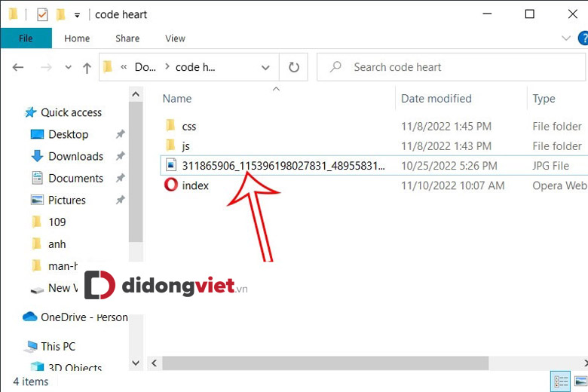Click the index file name
The image size is (588, 392).
[195, 185]
